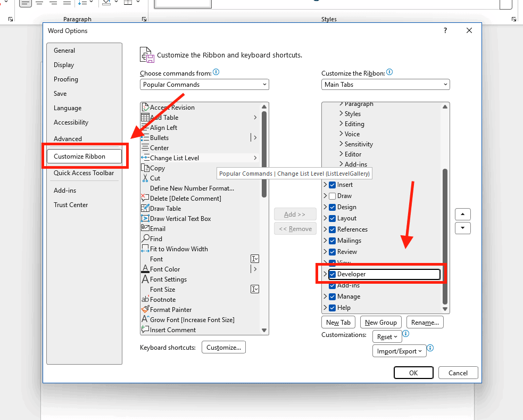523x420 pixels.
Task: Click info icon beside Customize the Ribbon label
Action: (x=389, y=72)
